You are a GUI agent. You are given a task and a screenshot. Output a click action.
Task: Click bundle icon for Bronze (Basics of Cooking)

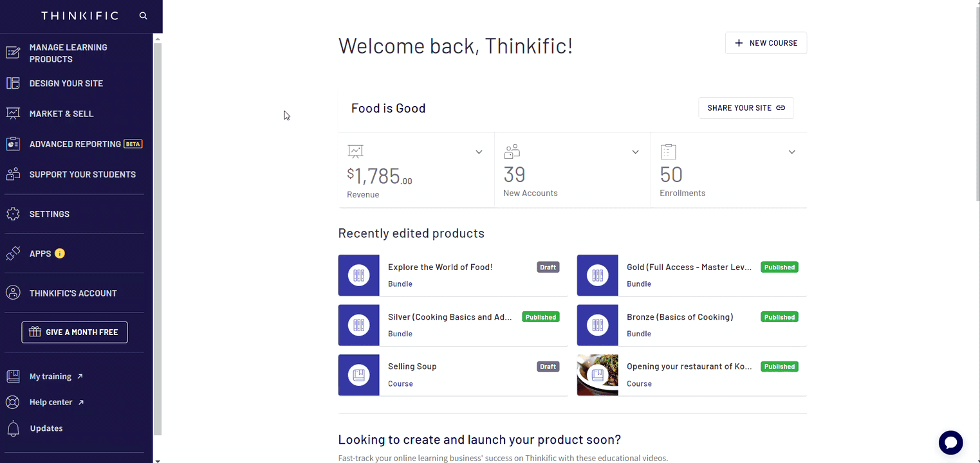pyautogui.click(x=598, y=325)
